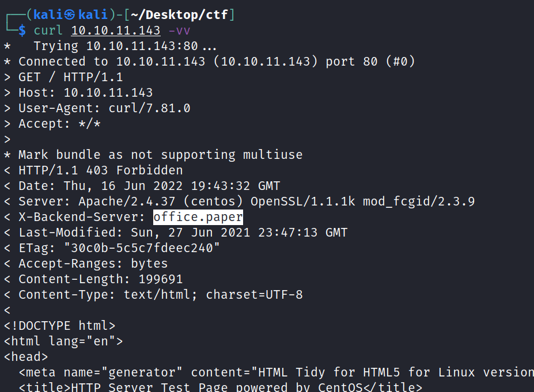Click the Accept-Ranges: bytes line
Screen dimensions: 534x392
tap(93, 264)
